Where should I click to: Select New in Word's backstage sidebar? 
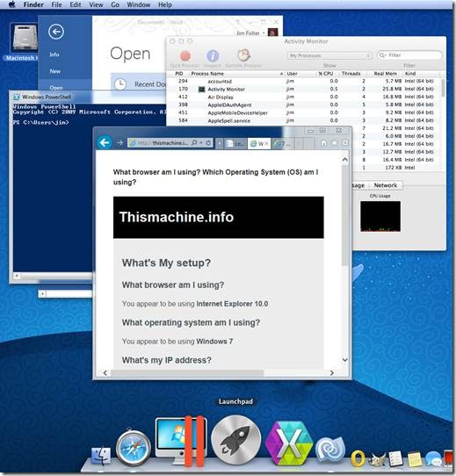(x=55, y=71)
